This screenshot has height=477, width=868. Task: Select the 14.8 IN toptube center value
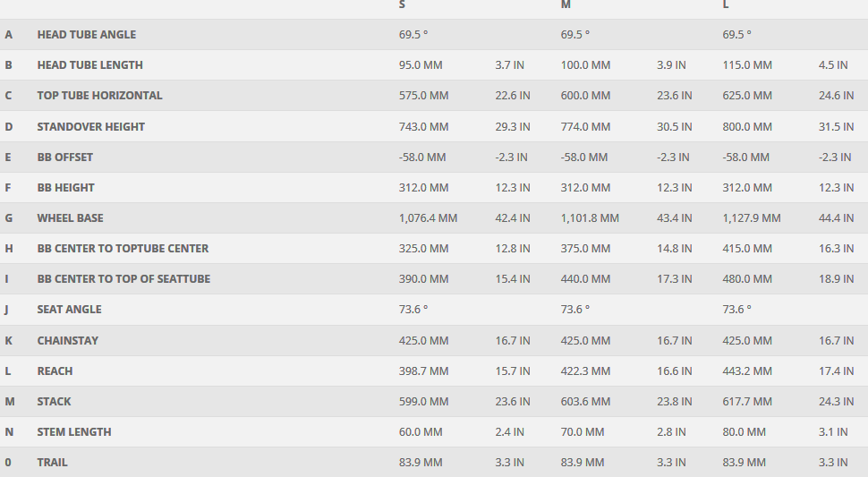[x=674, y=249]
